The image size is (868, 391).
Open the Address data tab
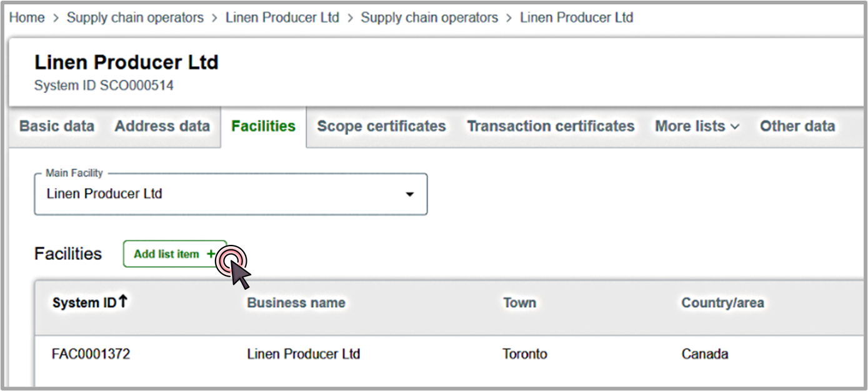point(162,126)
